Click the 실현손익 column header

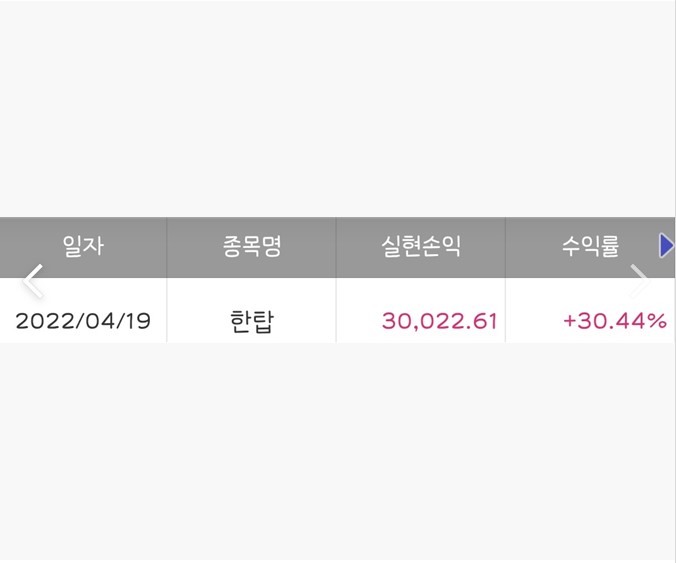pyautogui.click(x=421, y=247)
